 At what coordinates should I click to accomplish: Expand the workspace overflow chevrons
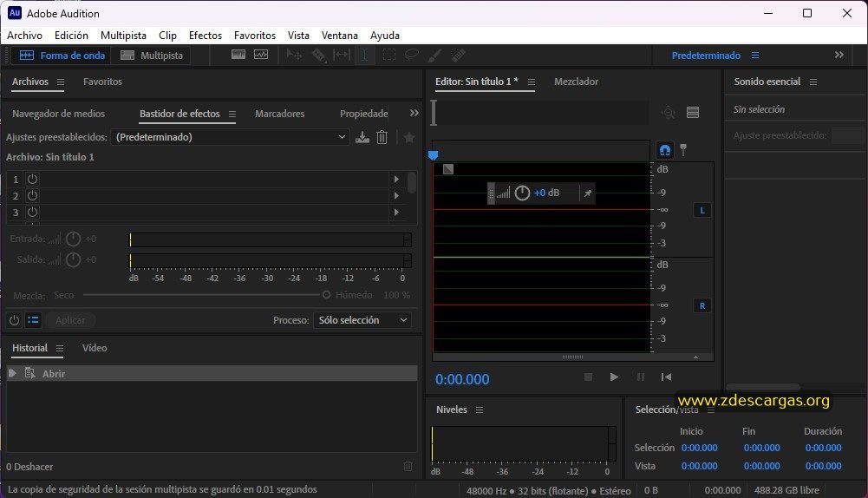(839, 55)
